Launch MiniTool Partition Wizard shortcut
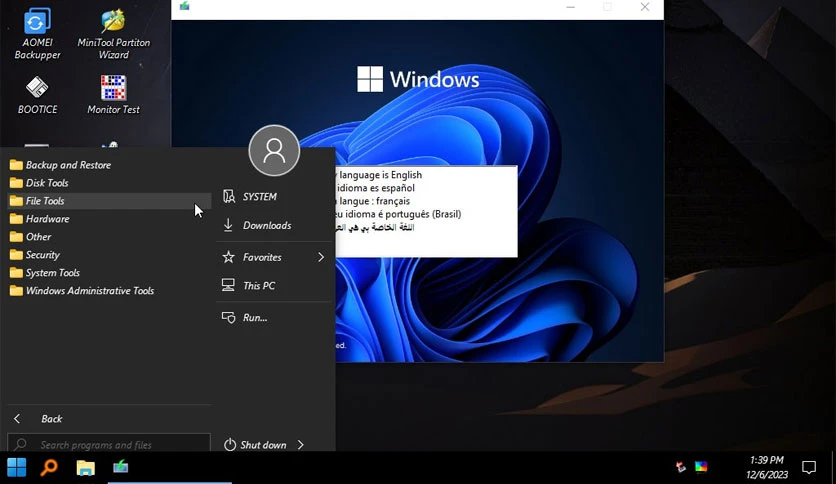The width and height of the screenshot is (836, 484). [114, 34]
